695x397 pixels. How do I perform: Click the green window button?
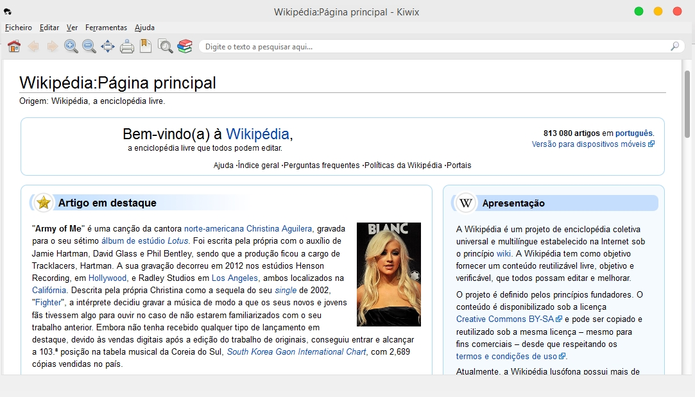coord(639,12)
